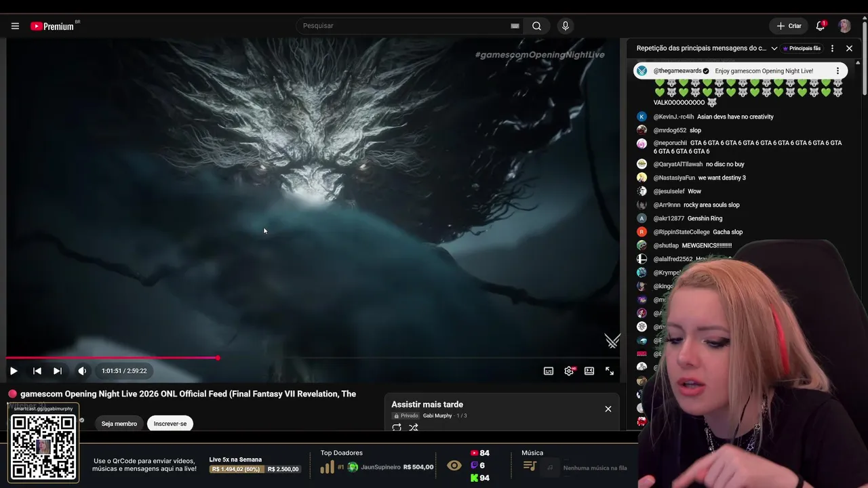Screen dimensions: 868x488
Task: Enter fullscreen mode
Action: click(610, 371)
